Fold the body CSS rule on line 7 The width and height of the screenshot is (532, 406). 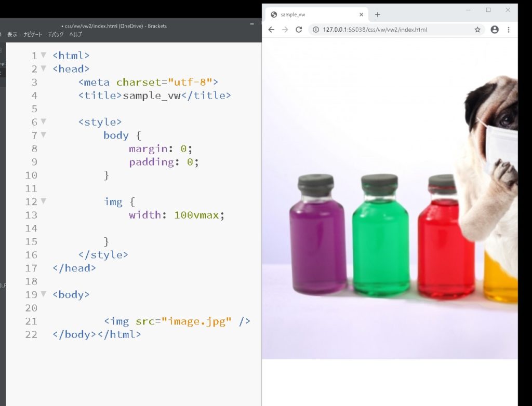(44, 135)
